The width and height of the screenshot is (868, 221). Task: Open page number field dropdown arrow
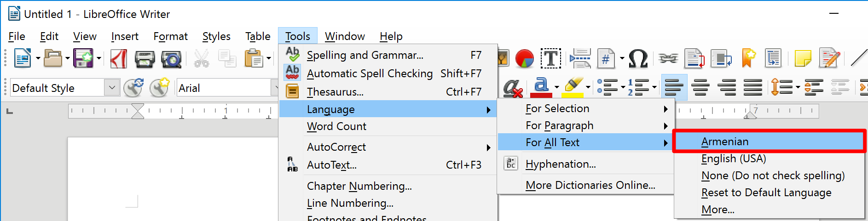622,58
